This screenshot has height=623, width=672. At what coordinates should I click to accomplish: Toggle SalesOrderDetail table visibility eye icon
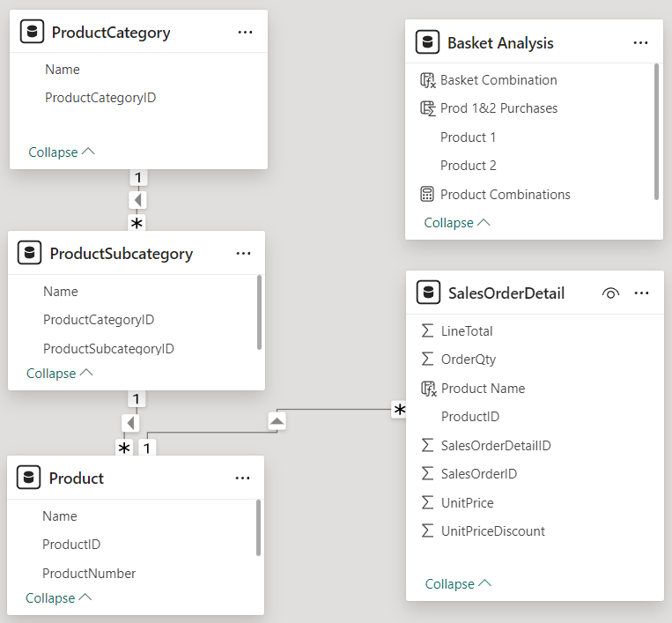click(x=610, y=293)
